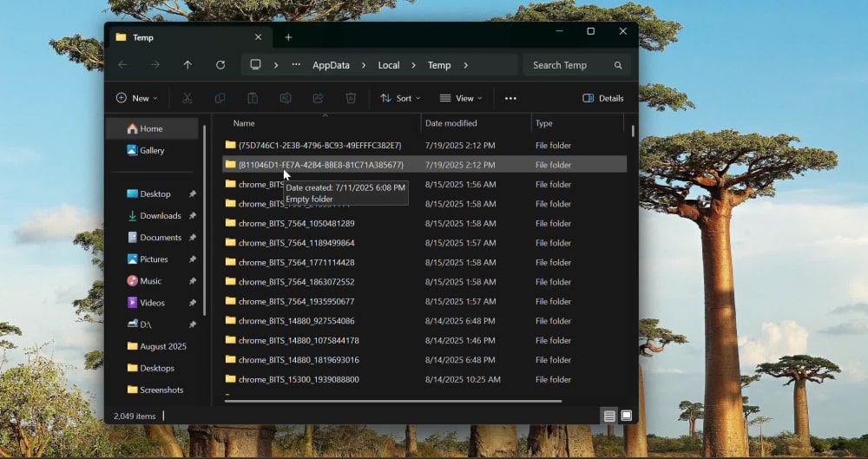Open Home in the sidebar
The image size is (868, 459).
tap(152, 128)
